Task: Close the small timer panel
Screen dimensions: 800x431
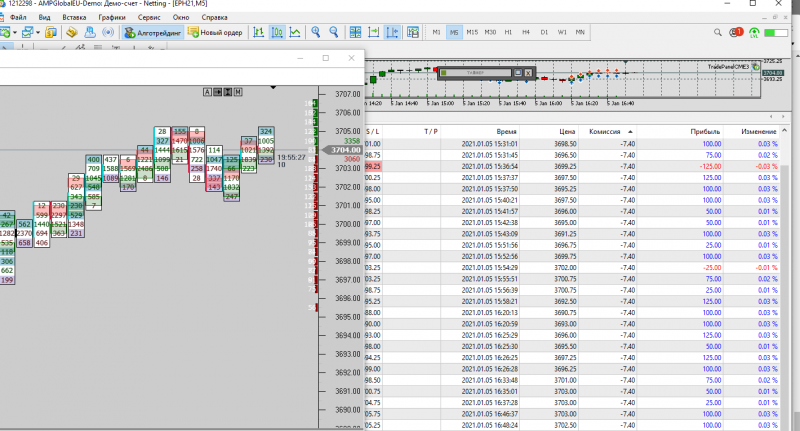Action: pos(529,73)
